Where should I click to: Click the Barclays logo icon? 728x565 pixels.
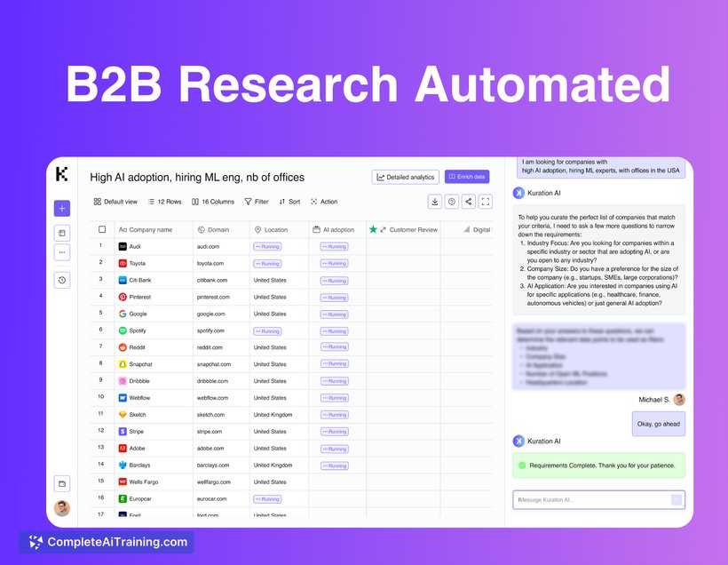[123, 466]
